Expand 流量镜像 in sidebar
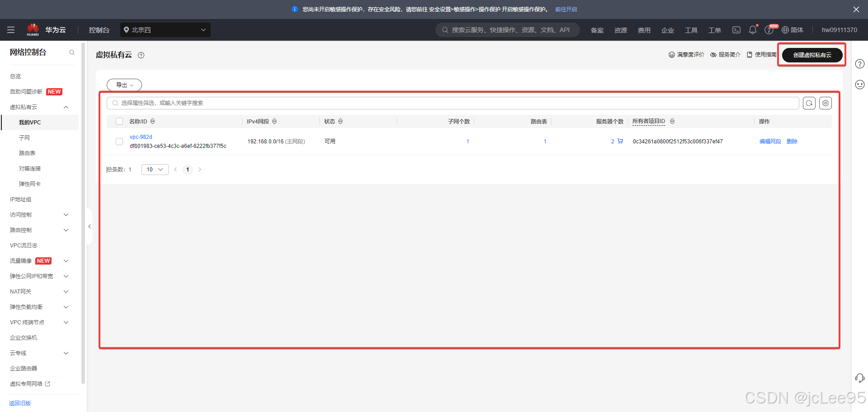The width and height of the screenshot is (868, 412). 66,261
